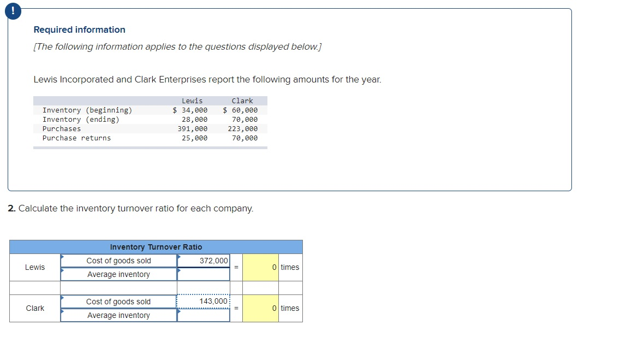The height and width of the screenshot is (354, 644).
Task: Open the Lewis Cost of goods sold label dropdown
Action: coord(119,261)
